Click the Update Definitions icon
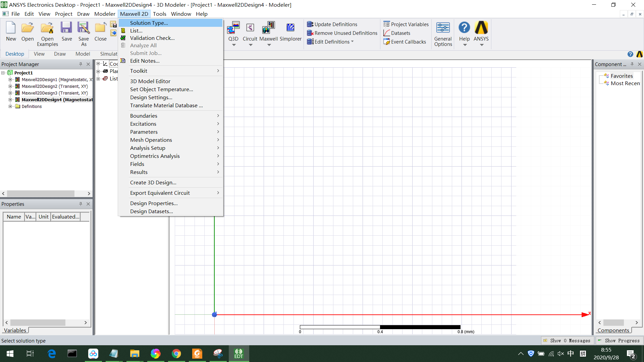The width and height of the screenshot is (644, 362). (309, 24)
